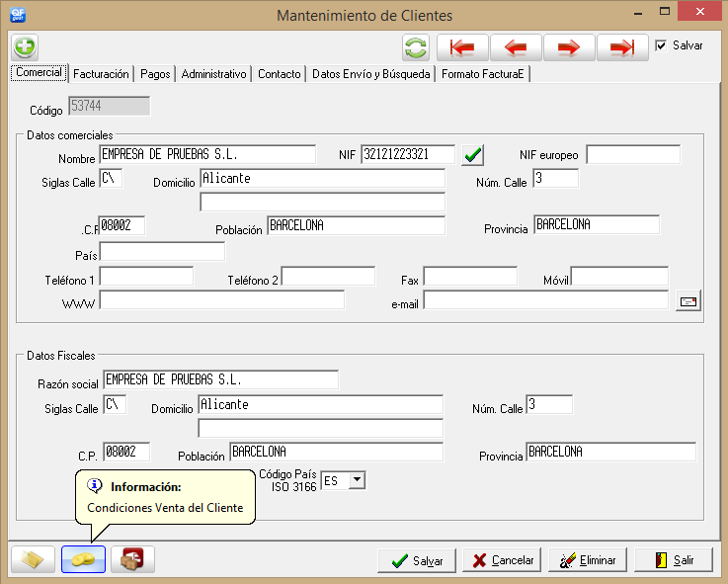Click the green plus add-client icon
728x584 pixels.
tap(25, 46)
